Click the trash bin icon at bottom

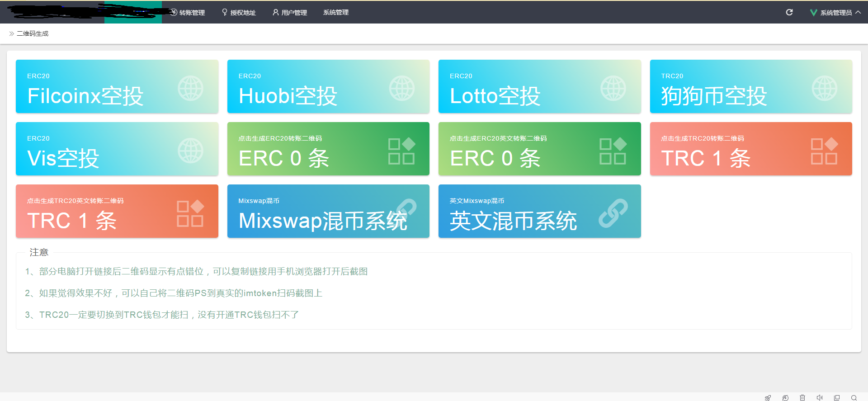pos(802,398)
